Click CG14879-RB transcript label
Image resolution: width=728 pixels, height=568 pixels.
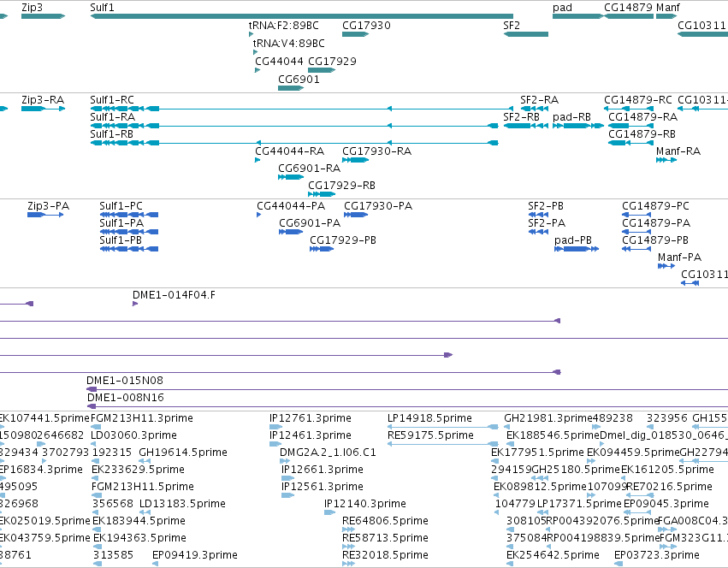pos(642,134)
